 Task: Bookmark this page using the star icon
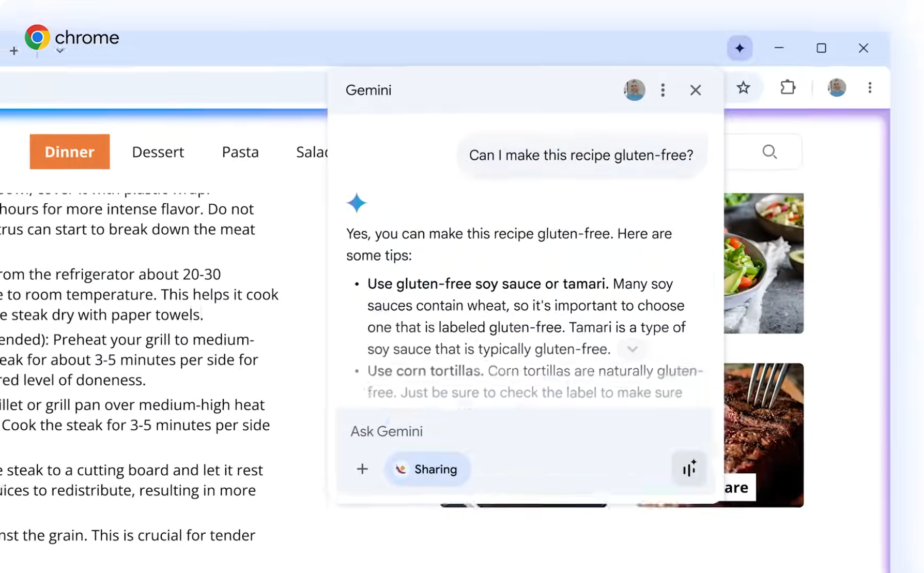click(x=744, y=87)
